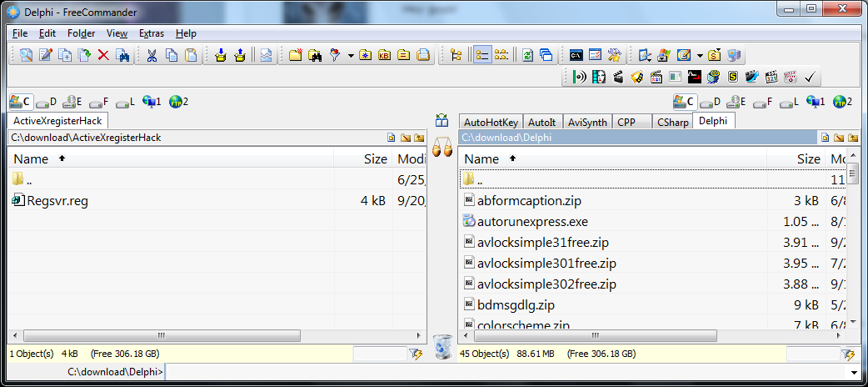Click the black clapperboard icon
The width and height of the screenshot is (868, 387).
[618, 77]
